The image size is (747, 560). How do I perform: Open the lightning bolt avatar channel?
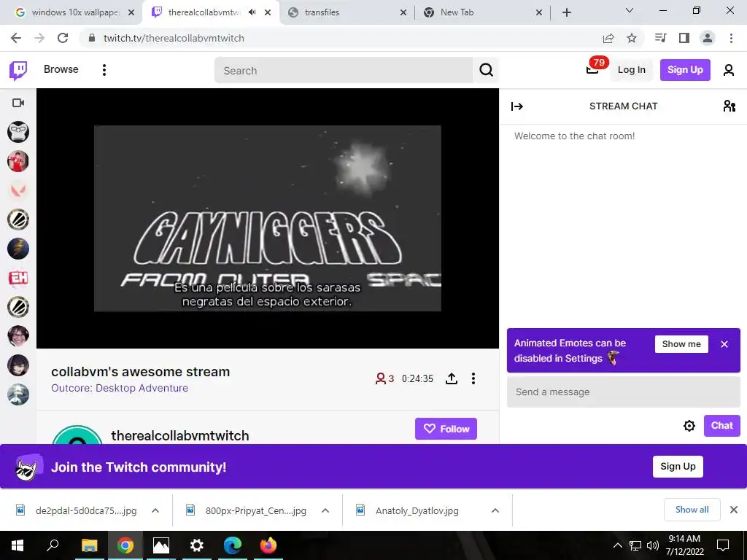[18, 249]
